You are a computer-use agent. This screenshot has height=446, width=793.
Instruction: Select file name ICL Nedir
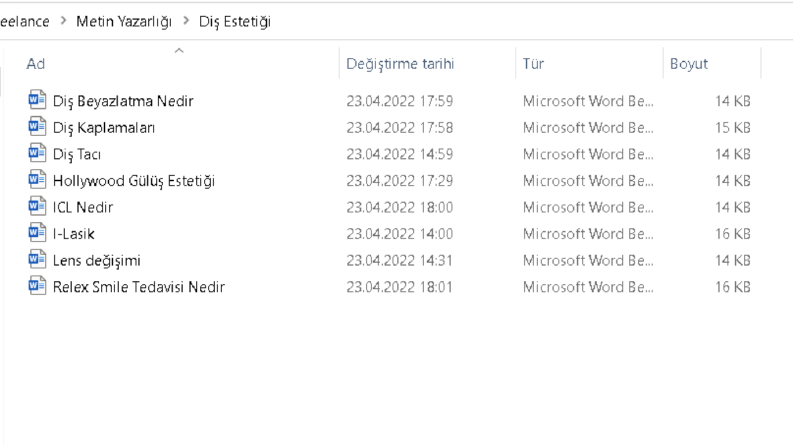(83, 207)
